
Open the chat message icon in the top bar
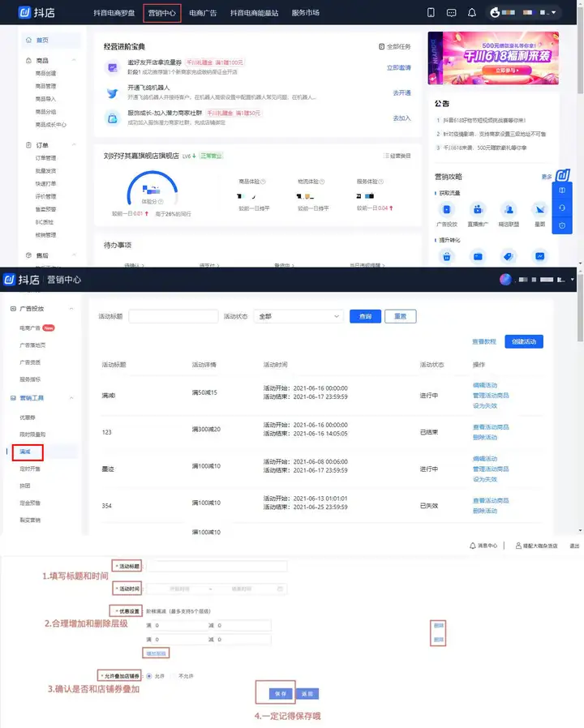pyautogui.click(x=451, y=12)
